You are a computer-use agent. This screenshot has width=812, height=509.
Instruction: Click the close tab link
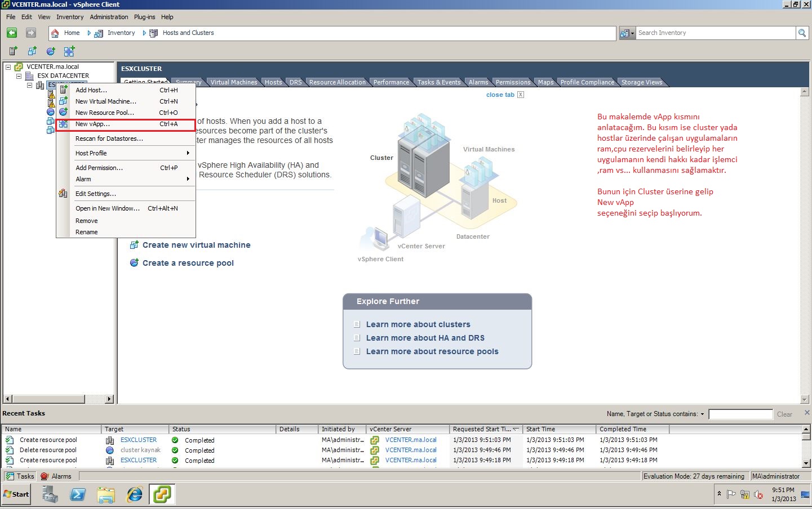(x=500, y=95)
